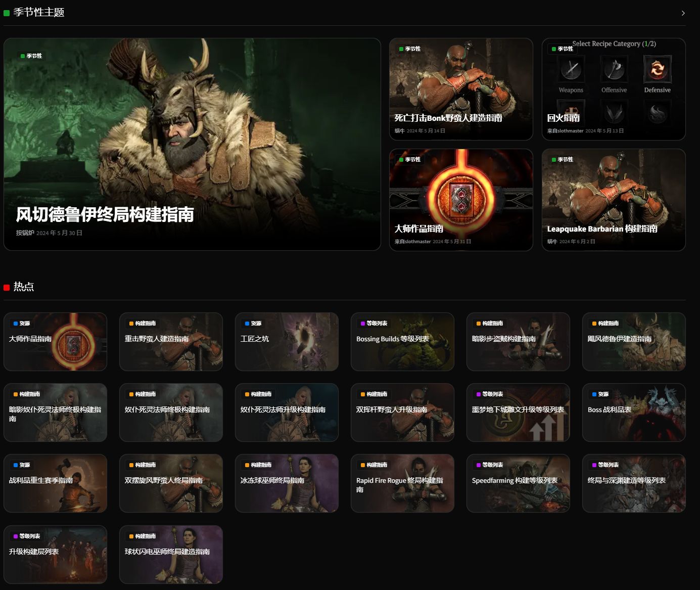Open the 球状闪电巫师终局建造指南 card
The width and height of the screenshot is (700, 590).
(x=171, y=555)
